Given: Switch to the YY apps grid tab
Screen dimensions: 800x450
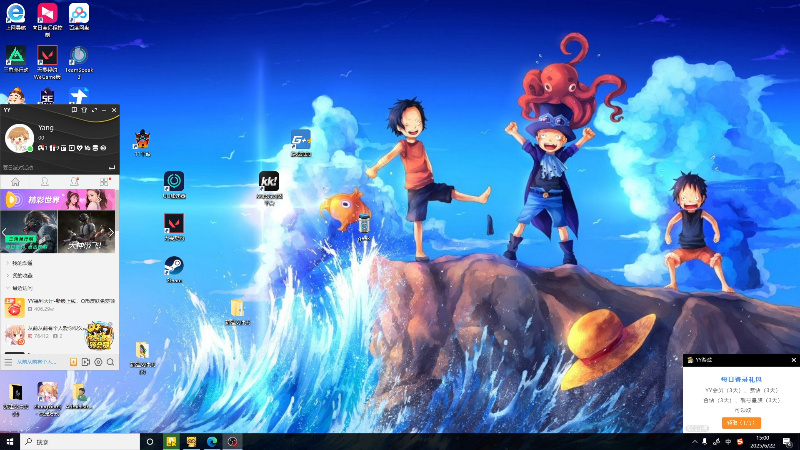Looking at the screenshot, I should [x=105, y=182].
